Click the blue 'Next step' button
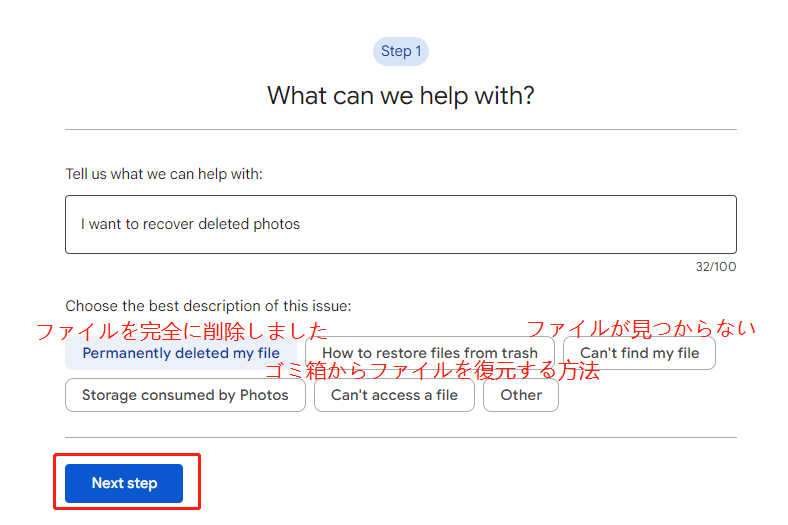This screenshot has width=788, height=525. (124, 483)
